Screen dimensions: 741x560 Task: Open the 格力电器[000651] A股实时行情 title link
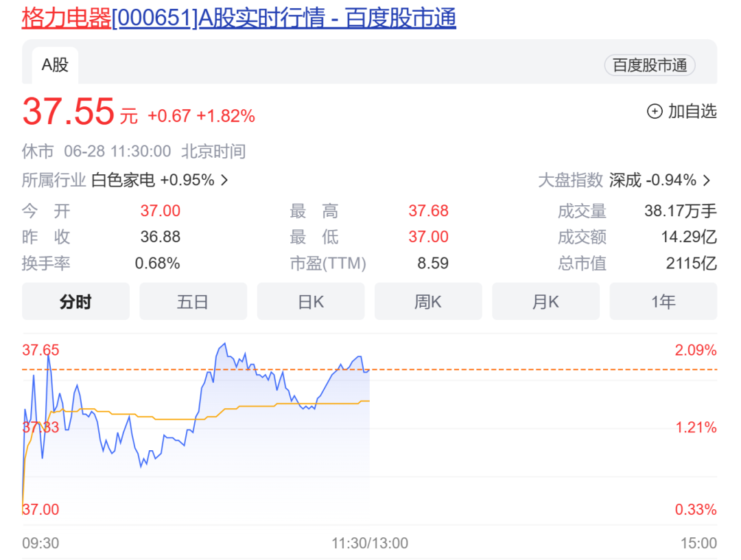click(239, 19)
